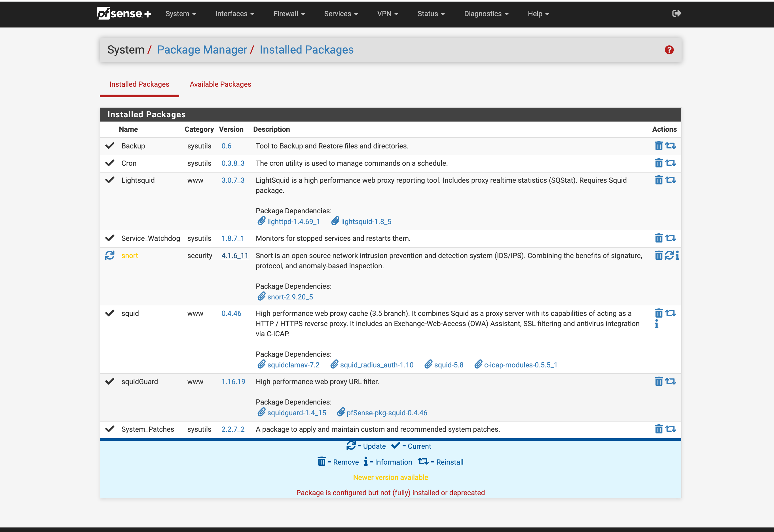
Task: Open the Firewall dropdown
Action: pyautogui.click(x=289, y=14)
